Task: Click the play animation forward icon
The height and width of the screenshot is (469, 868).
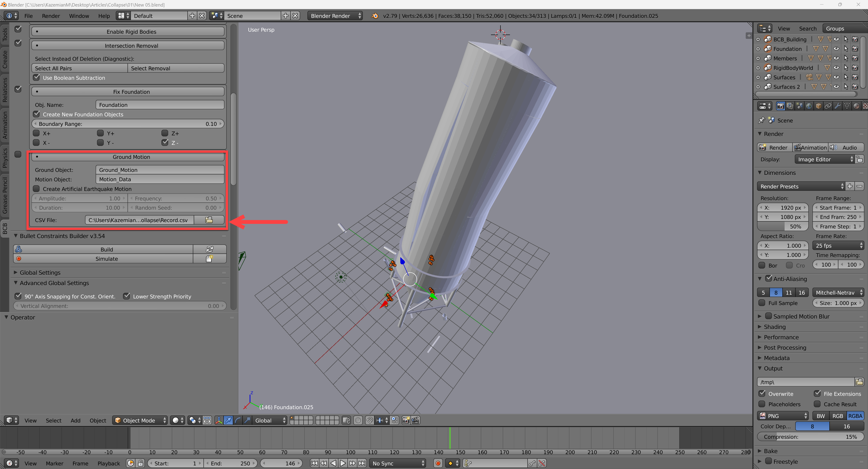Action: coord(343,463)
